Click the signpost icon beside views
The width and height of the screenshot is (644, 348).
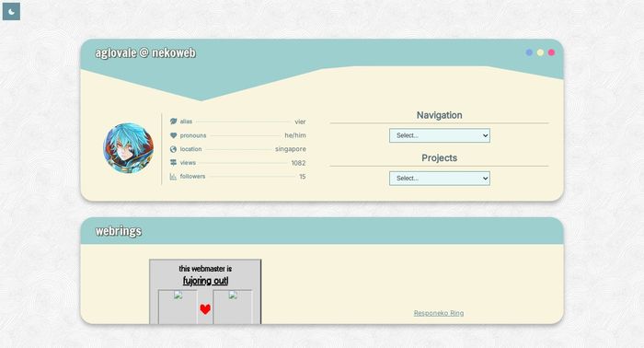point(173,163)
